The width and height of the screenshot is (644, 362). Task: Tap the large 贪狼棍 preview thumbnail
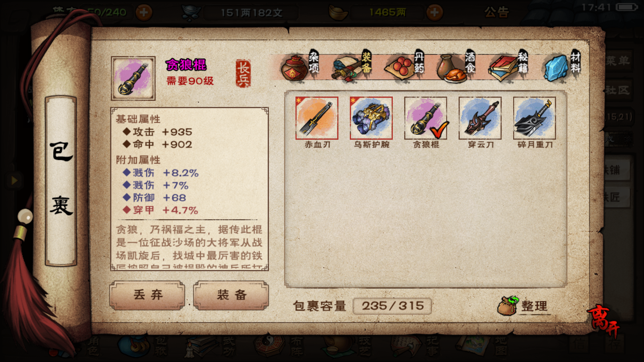133,78
